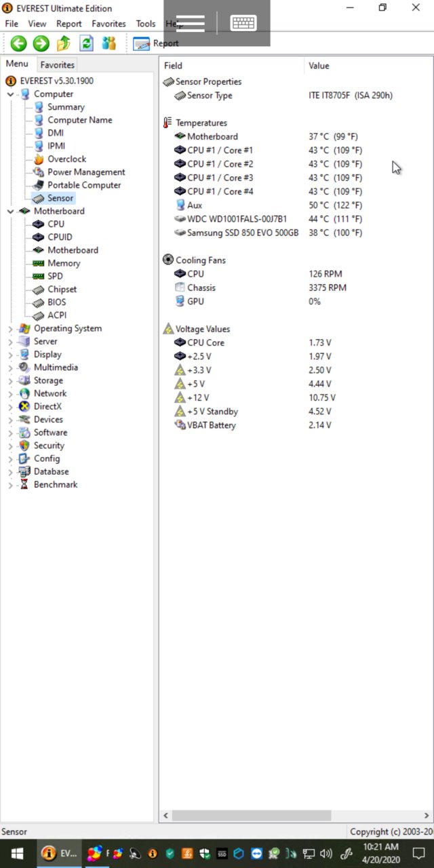The width and height of the screenshot is (434, 868).
Task: Click the green Forward arrow toolbar icon
Action: coord(41,44)
